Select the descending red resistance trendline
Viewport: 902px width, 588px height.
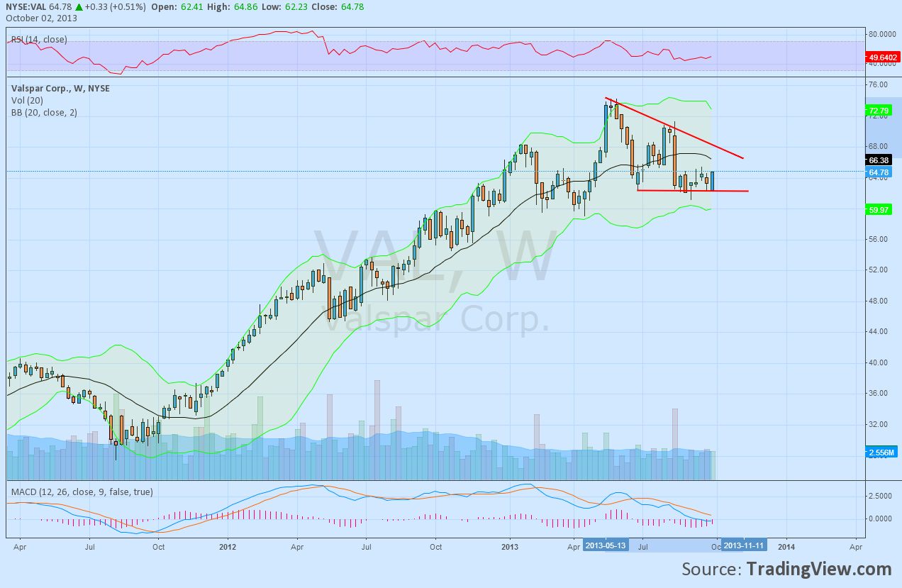pos(674,128)
